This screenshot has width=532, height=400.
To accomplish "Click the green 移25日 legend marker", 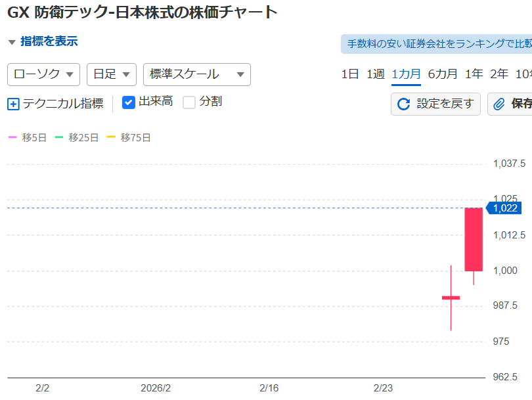I will (x=59, y=138).
